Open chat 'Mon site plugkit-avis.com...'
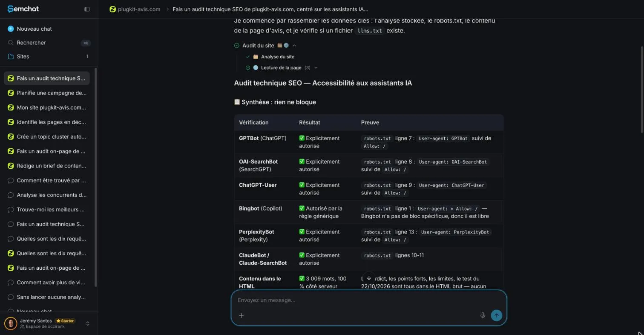 [x=47, y=107]
